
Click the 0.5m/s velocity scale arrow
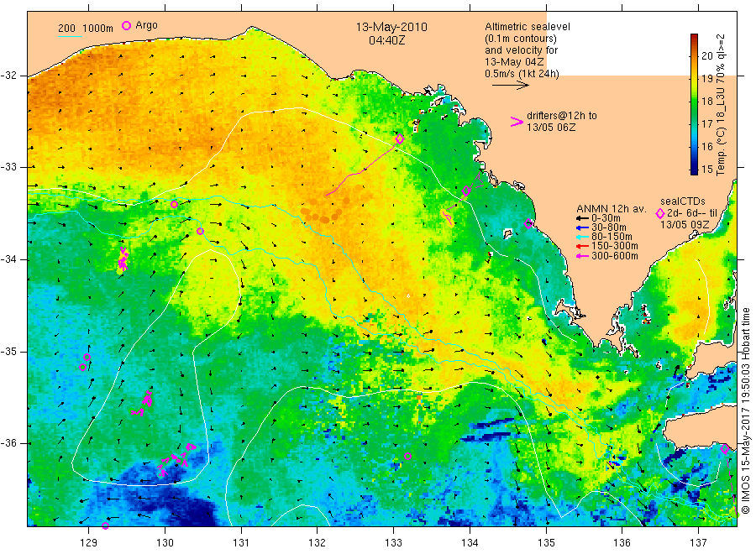(510, 86)
